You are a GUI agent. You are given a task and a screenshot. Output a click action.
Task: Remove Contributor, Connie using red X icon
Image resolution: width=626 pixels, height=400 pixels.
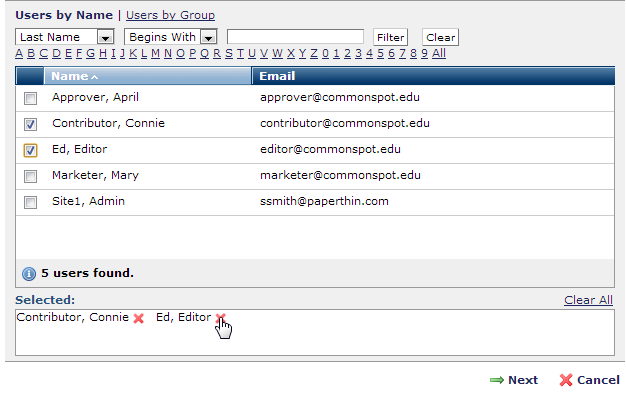(x=139, y=318)
